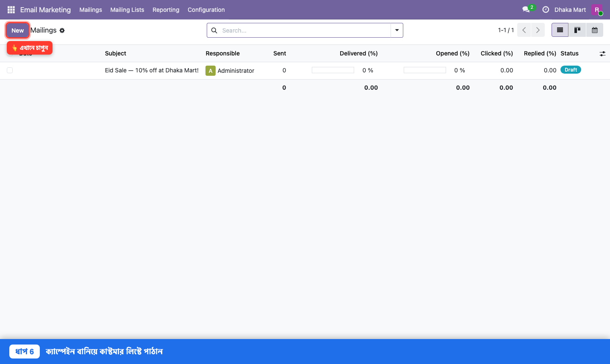Click the Delivered progress bar in Eid Sale row

coord(333,70)
